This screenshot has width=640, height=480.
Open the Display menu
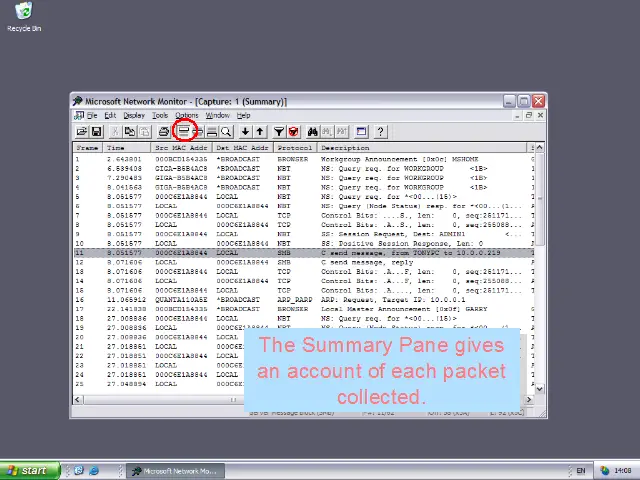[x=134, y=116]
